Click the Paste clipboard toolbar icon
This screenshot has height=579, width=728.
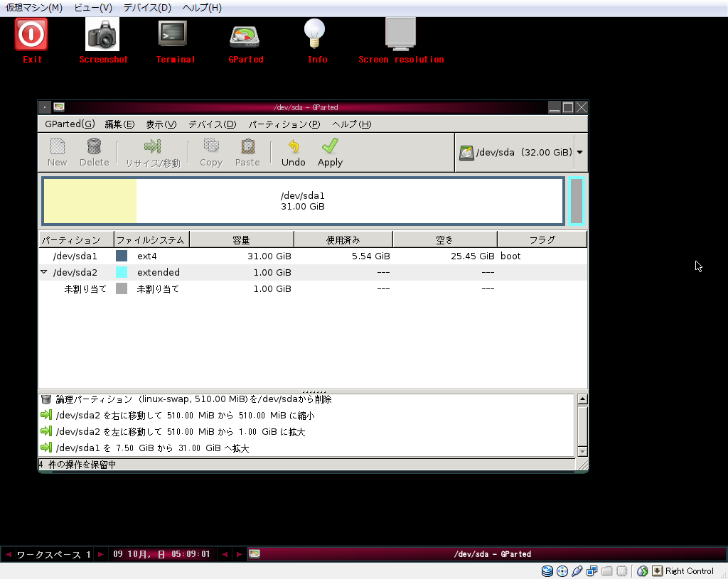point(247,153)
